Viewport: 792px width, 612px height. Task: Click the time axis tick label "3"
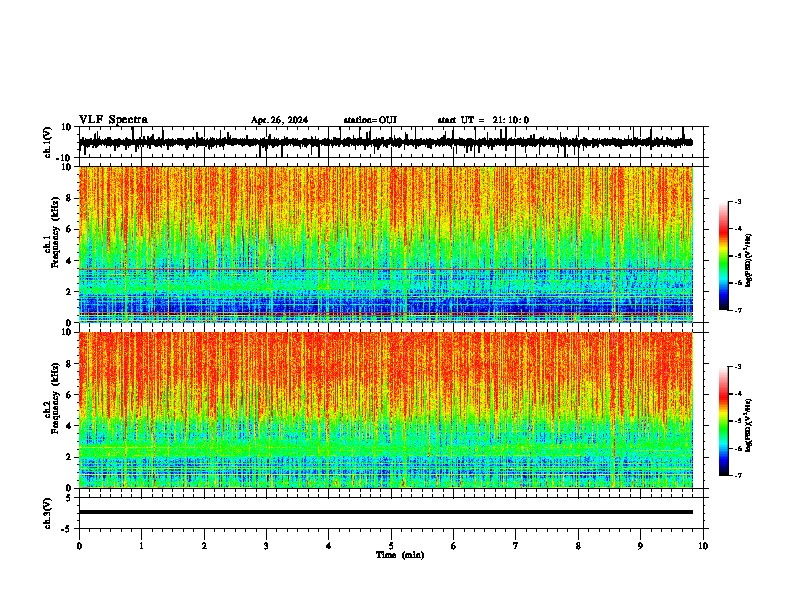266,546
